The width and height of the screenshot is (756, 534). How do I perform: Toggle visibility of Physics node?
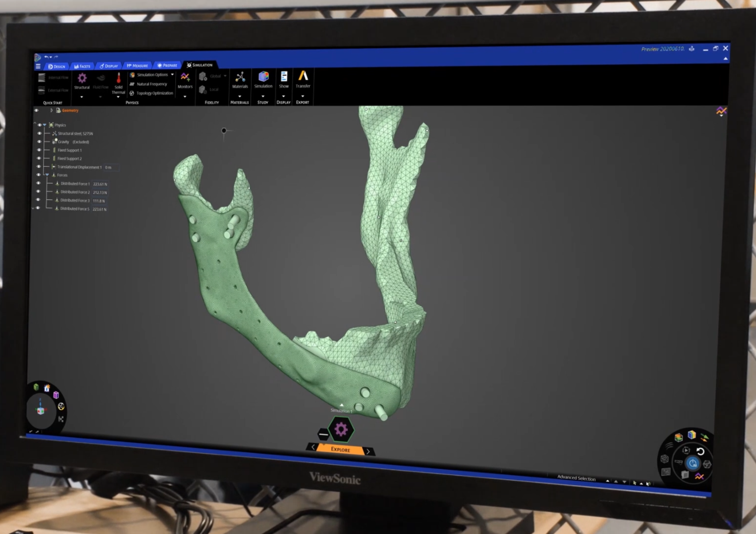click(39, 125)
